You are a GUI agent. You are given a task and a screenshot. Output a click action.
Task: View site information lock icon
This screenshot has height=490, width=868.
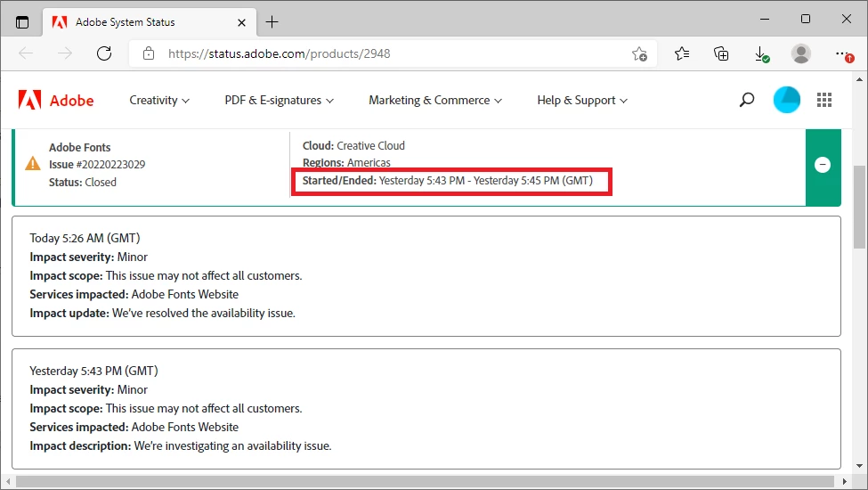click(149, 53)
